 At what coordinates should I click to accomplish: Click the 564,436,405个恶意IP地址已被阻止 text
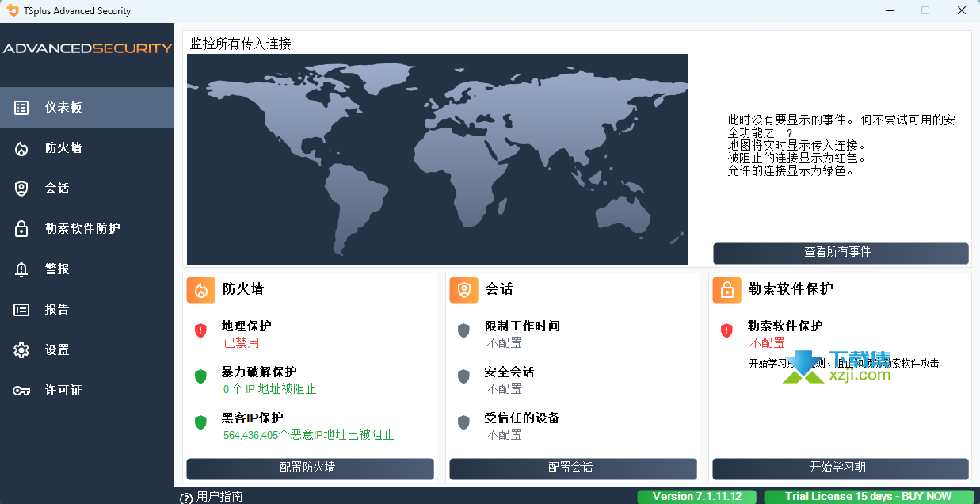coord(308,435)
